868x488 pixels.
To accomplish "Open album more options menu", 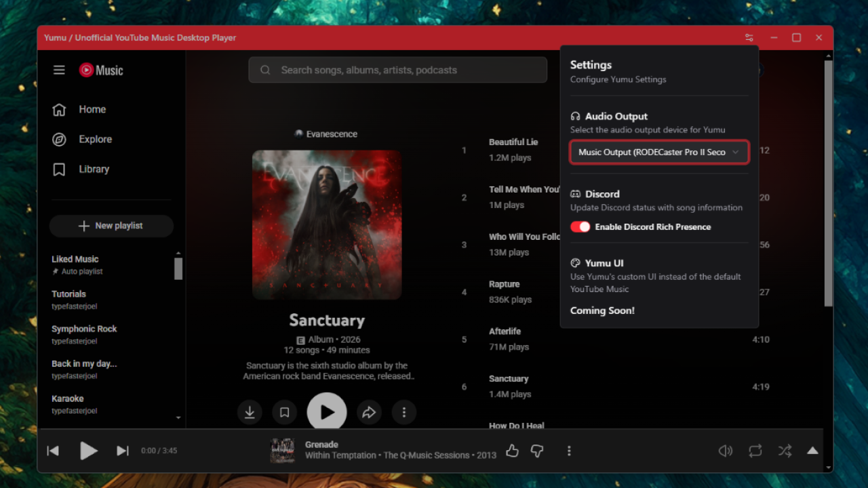I will tap(404, 412).
